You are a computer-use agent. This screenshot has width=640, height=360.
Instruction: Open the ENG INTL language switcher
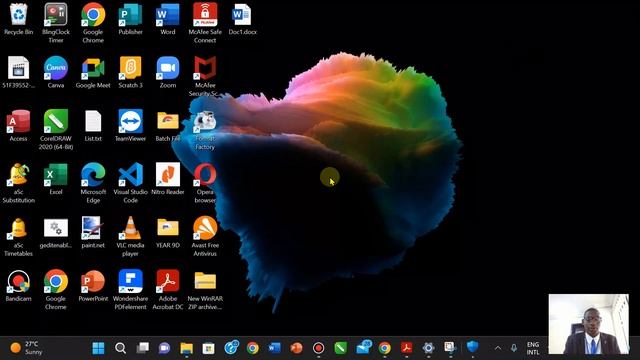(x=533, y=348)
